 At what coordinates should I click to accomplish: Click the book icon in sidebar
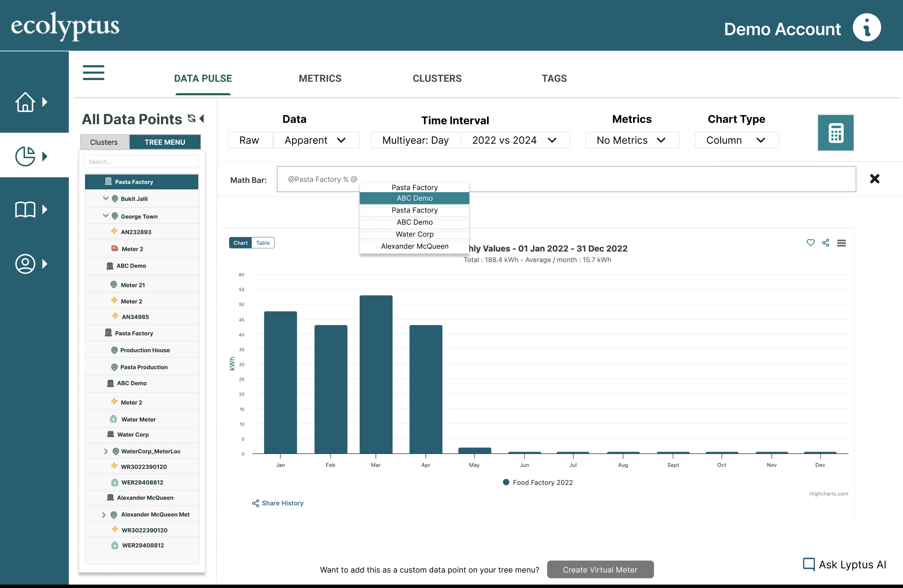[x=25, y=209]
